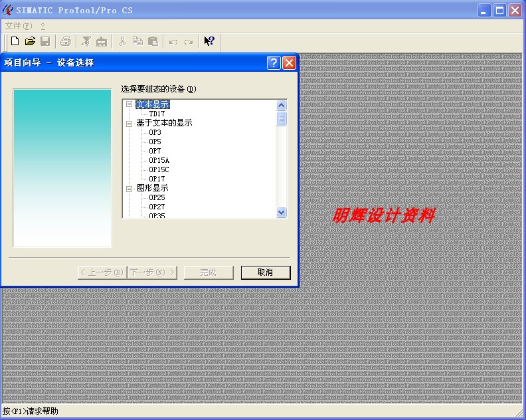This screenshot has height=420, width=526.
Task: Click the 下一步(N) next button
Action: (153, 272)
